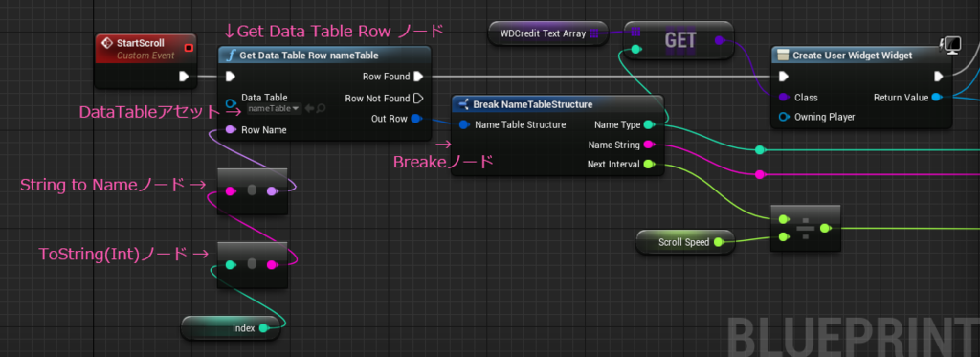Click the Owning Player input pin
The width and height of the screenshot is (980, 357).
click(x=784, y=117)
